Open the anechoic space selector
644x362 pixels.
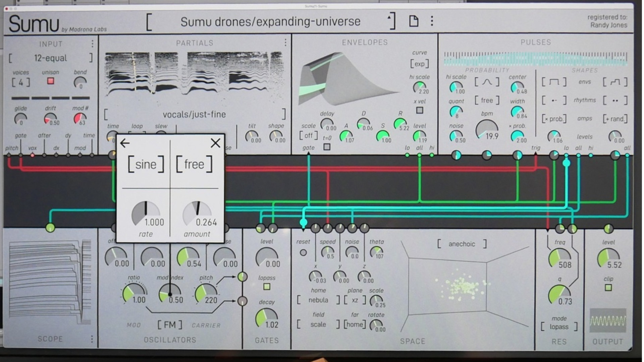click(462, 244)
